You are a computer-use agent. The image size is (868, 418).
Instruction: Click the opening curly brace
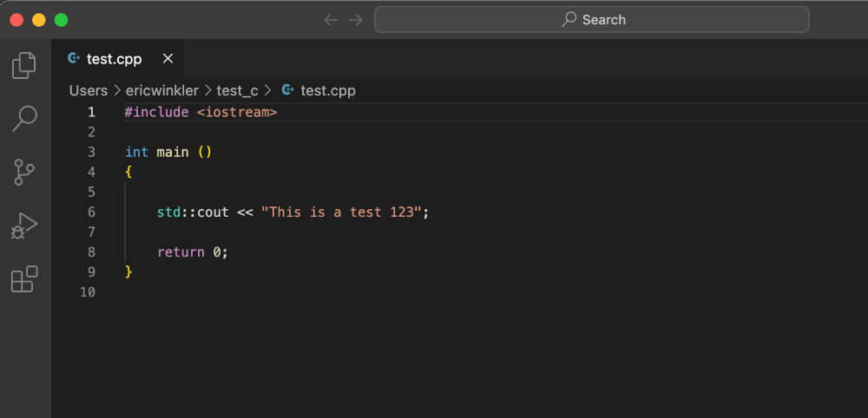point(128,172)
